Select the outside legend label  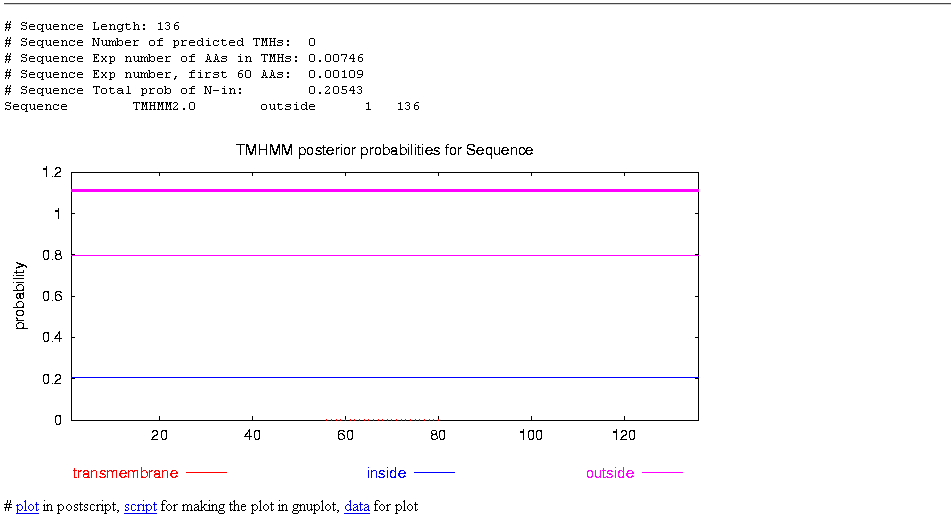pos(610,473)
